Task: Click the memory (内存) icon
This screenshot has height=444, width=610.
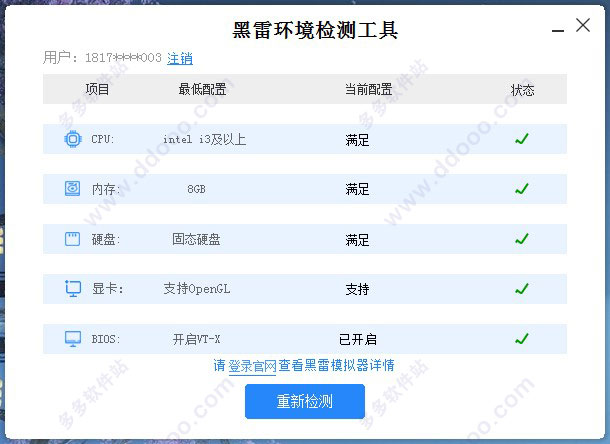Action: coord(72,189)
